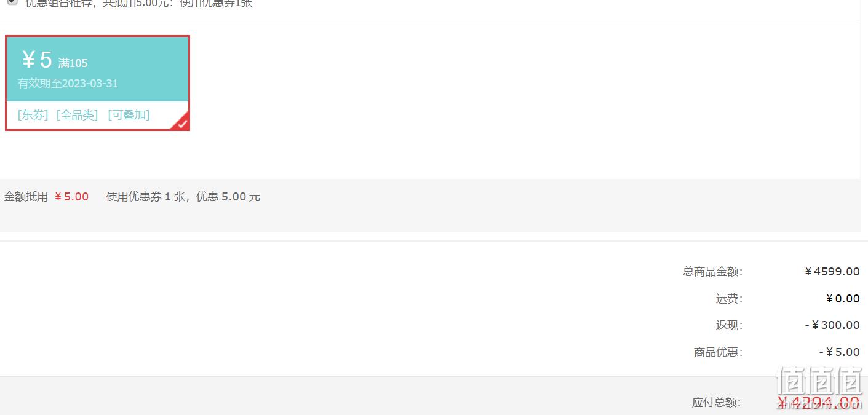The width and height of the screenshot is (868, 415).
Task: Click the ¥4599.00 total goods amount
Action: [832, 272]
